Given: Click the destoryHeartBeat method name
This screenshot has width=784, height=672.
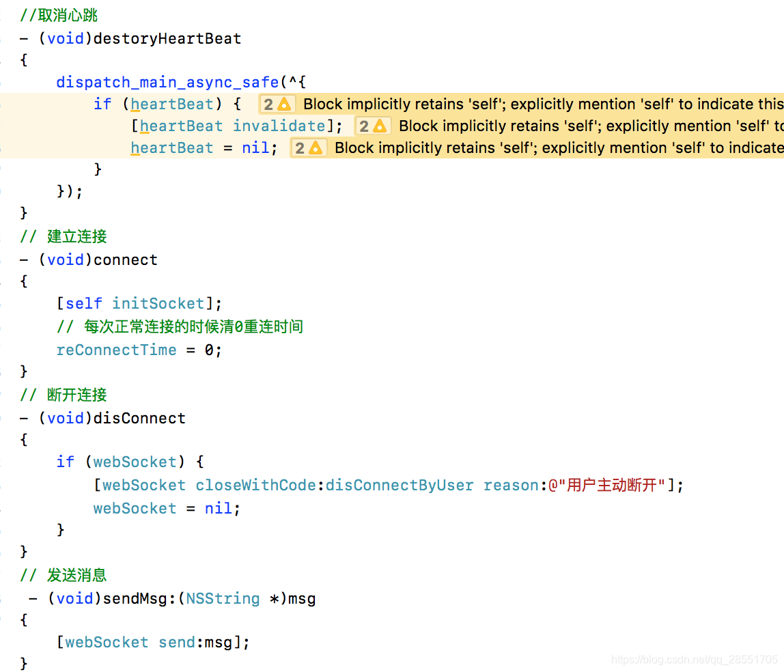Looking at the screenshot, I should point(167,38).
